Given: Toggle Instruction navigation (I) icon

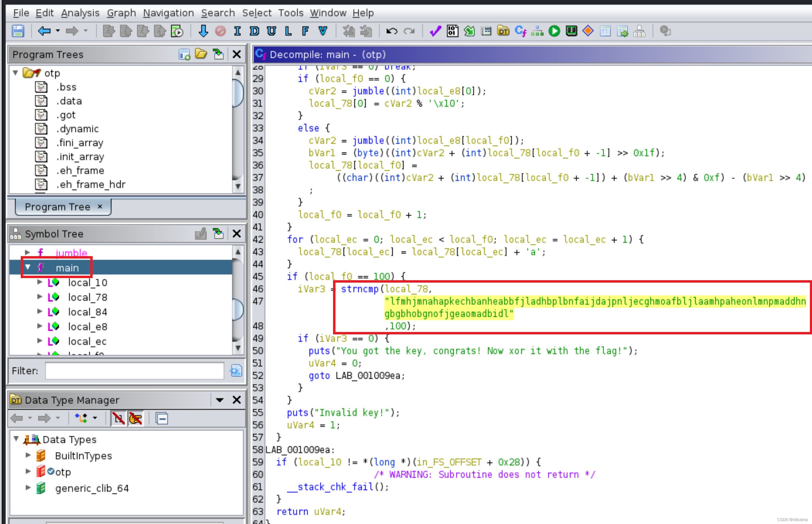Looking at the screenshot, I should click(x=237, y=31).
